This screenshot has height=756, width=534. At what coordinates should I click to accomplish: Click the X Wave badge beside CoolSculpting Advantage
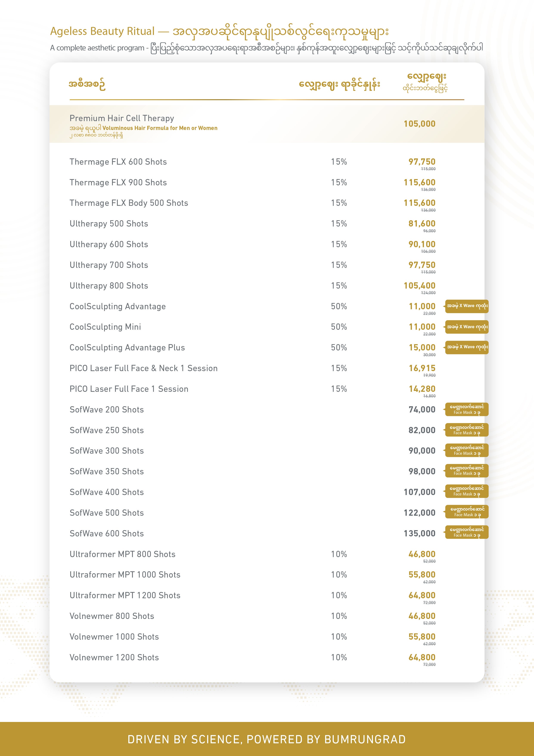tap(467, 306)
